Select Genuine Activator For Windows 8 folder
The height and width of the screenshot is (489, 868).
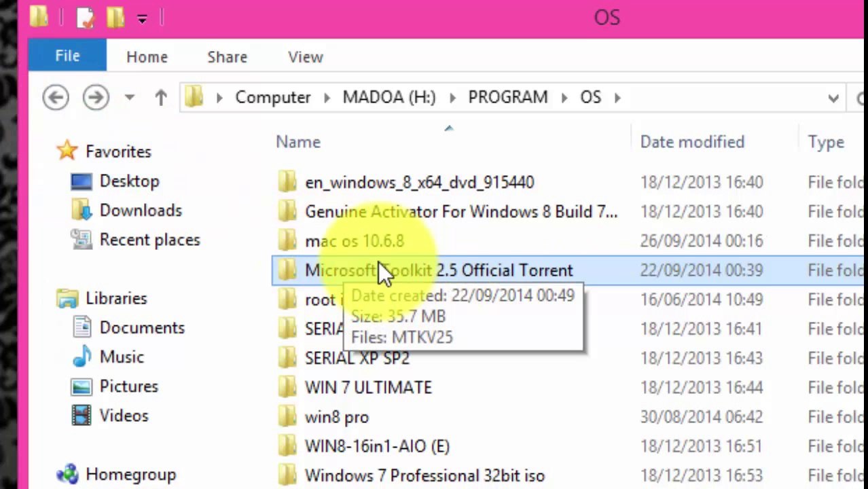[461, 211]
